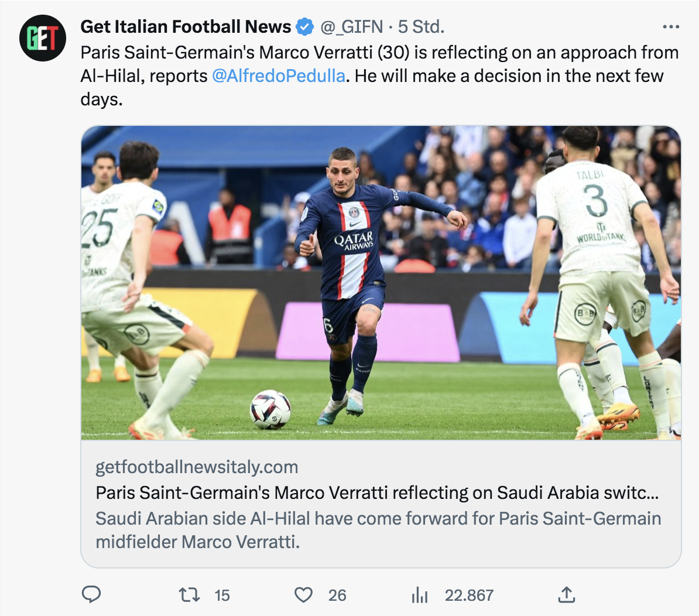Open the Verratti match photo
This screenshot has width=699, height=616.
point(381,282)
